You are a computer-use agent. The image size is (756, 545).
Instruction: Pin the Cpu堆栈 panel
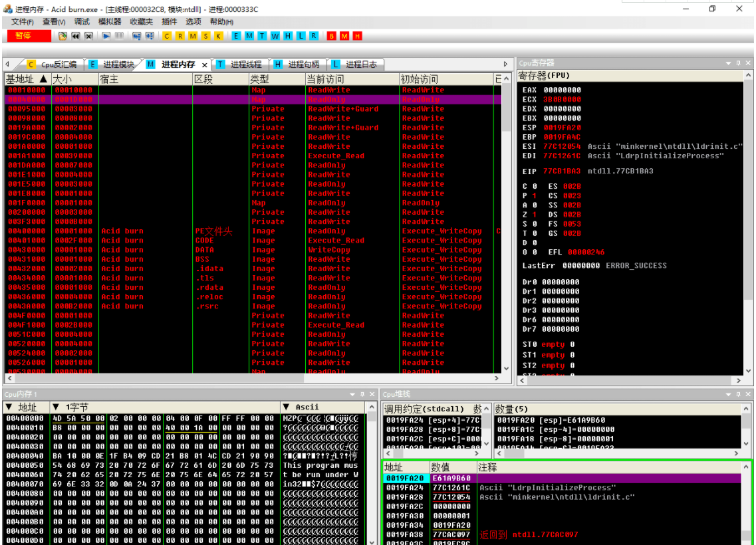[738, 394]
